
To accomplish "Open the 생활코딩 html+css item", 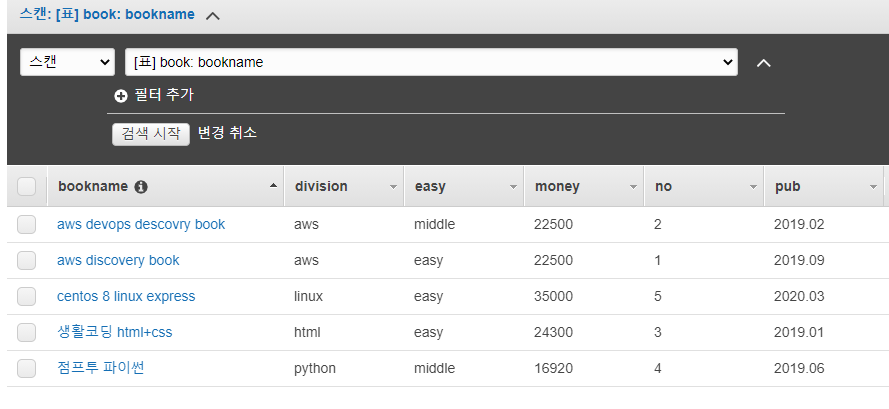I will click(115, 332).
